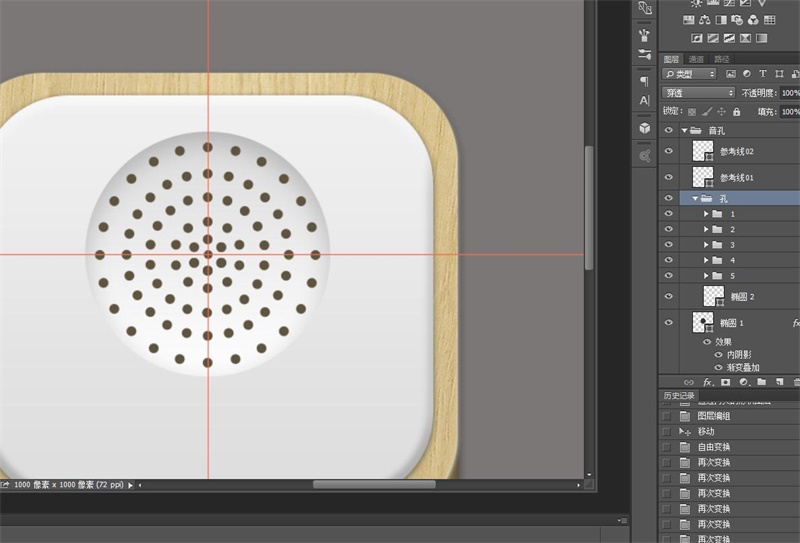Collapse the 音孔 layer group
Screen dimensions: 800x543
click(685, 130)
